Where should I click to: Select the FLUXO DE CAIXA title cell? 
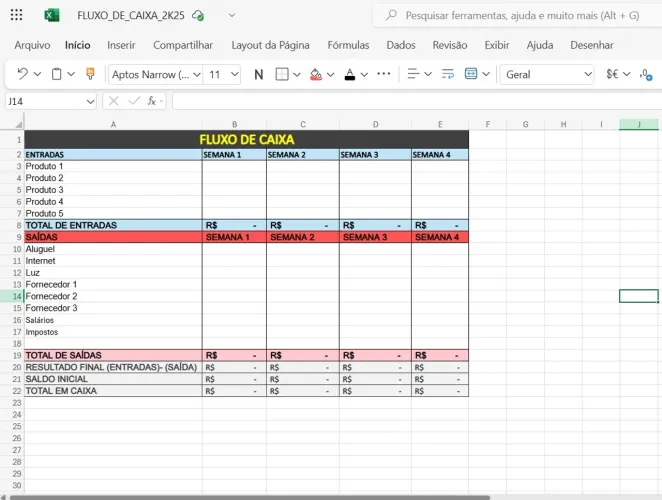pos(247,140)
